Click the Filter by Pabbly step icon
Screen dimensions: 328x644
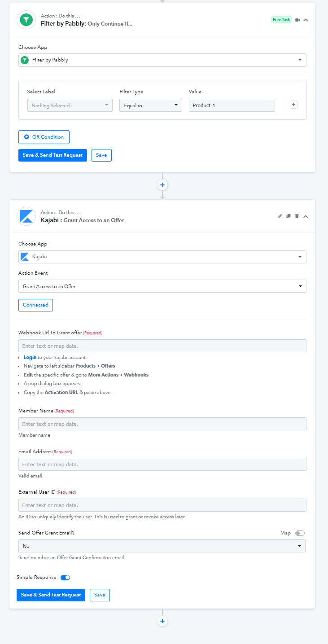(x=26, y=20)
